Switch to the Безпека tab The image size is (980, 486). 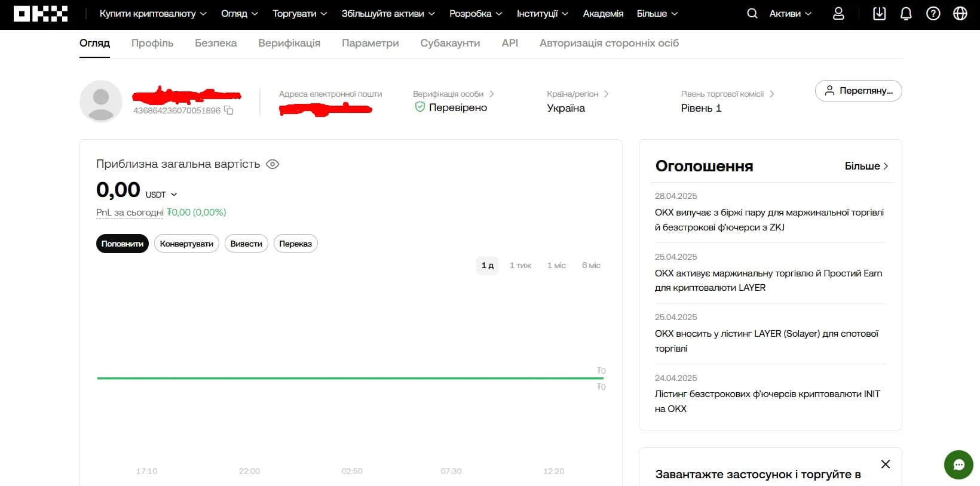click(x=216, y=43)
